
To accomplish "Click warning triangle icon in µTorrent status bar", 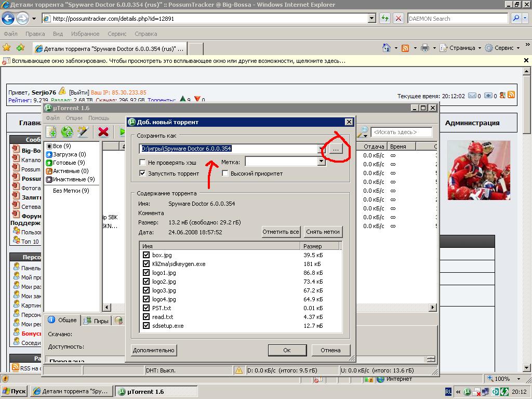I will [x=239, y=370].
